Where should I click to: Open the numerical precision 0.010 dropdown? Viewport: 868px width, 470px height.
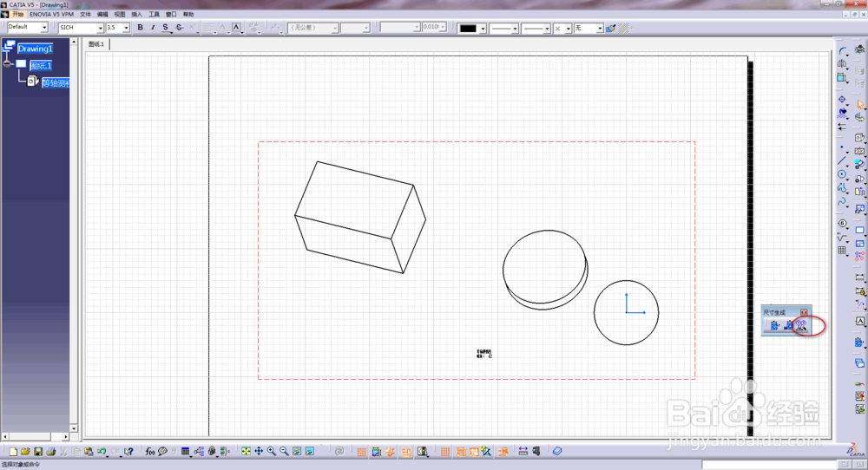(443, 27)
